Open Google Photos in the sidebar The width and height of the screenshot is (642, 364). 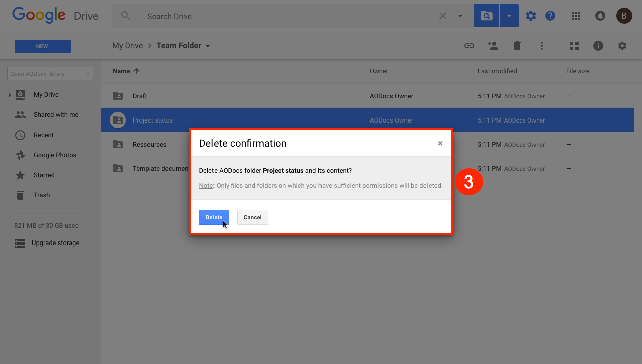point(55,155)
